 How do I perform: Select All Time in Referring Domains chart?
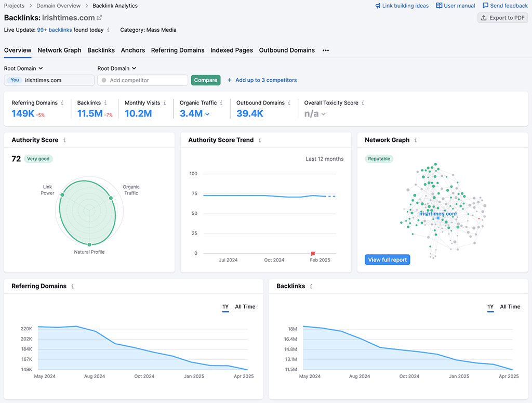click(245, 307)
